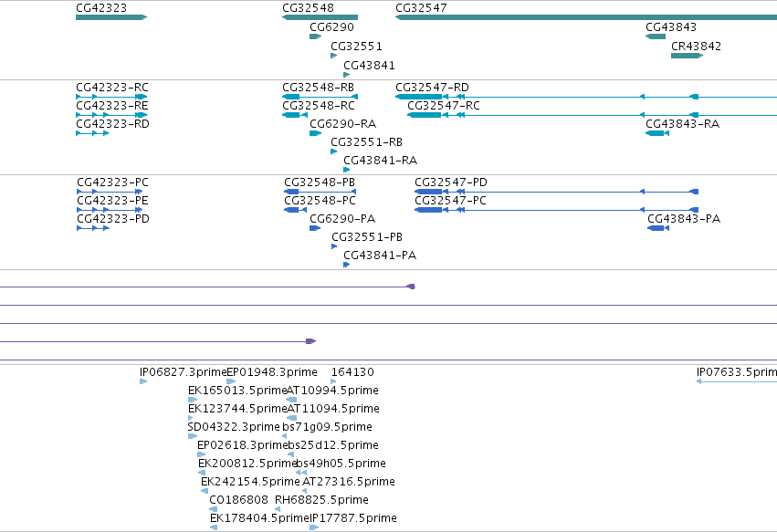The width and height of the screenshot is (777, 532).
Task: Click protein CG42323-PD label
Action: click(x=113, y=219)
